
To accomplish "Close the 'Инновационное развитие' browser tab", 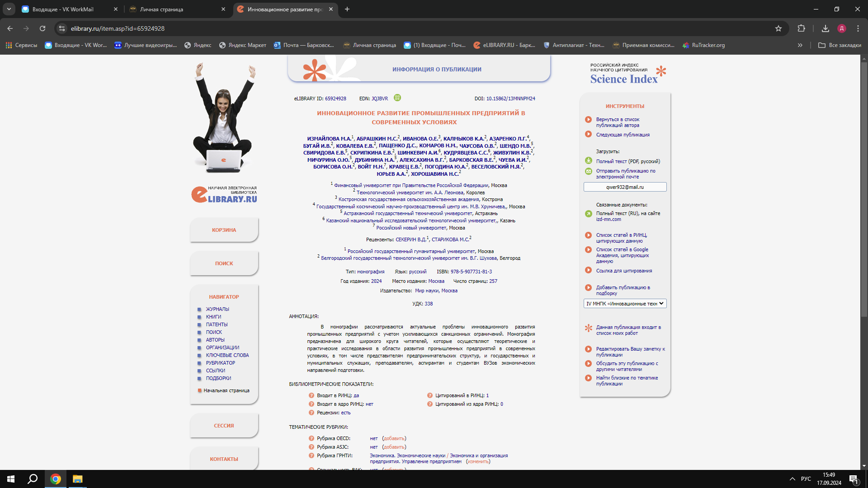I will 331,9.
